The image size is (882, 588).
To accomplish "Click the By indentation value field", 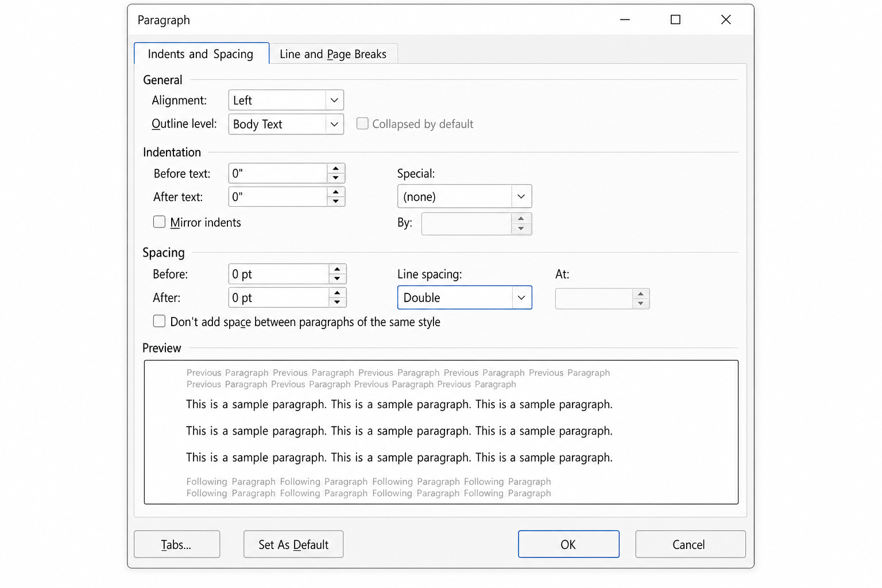I will [466, 224].
